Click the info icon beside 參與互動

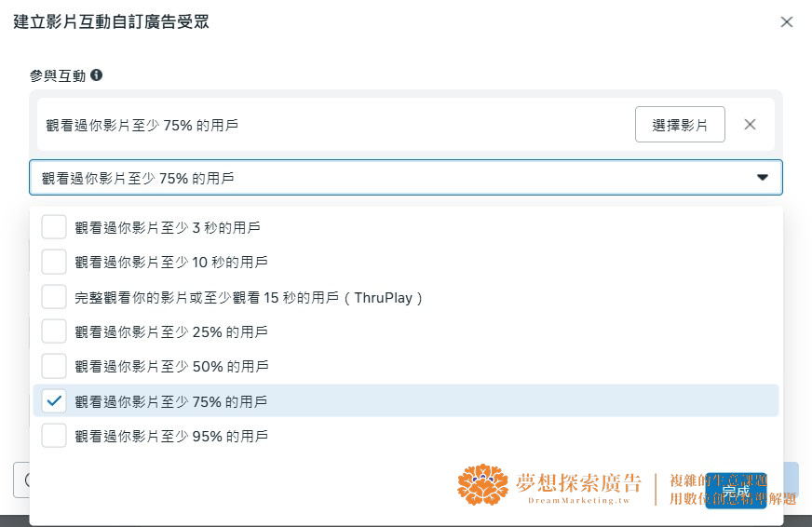pos(96,75)
